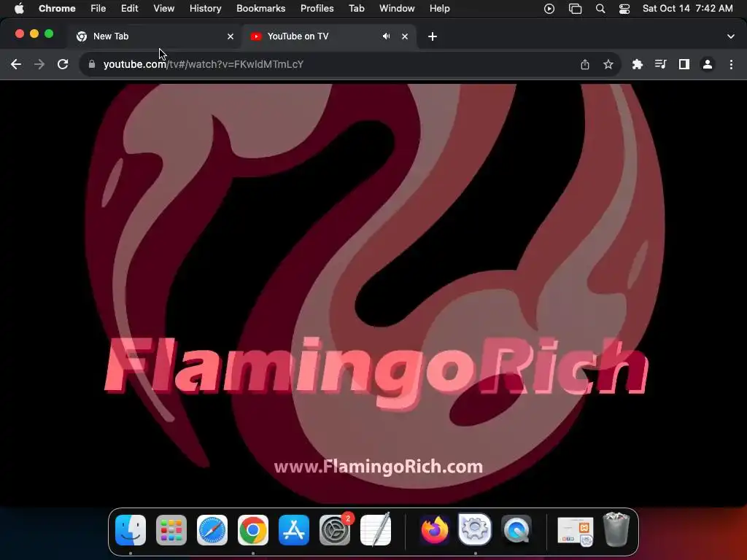Click the Now Playing menu bar icon
The width and height of the screenshot is (747, 560).
[x=549, y=9]
